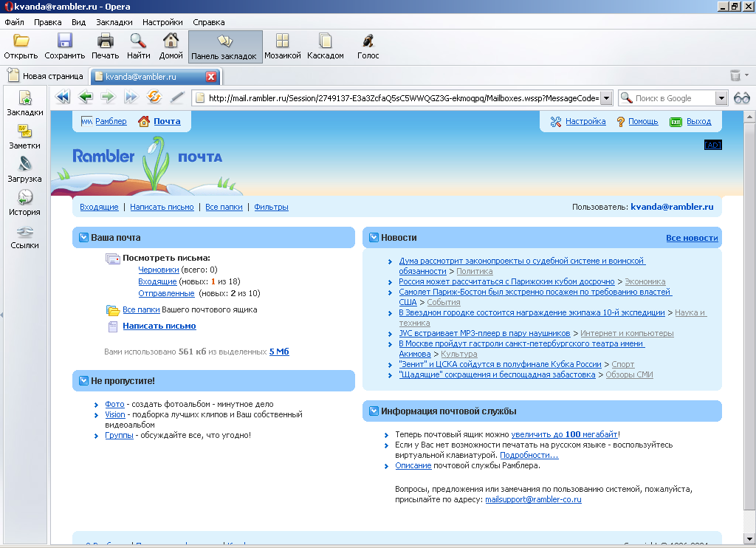Open the Закладки sidebar panel
Viewport: 756px width, 548px height.
tap(25, 103)
